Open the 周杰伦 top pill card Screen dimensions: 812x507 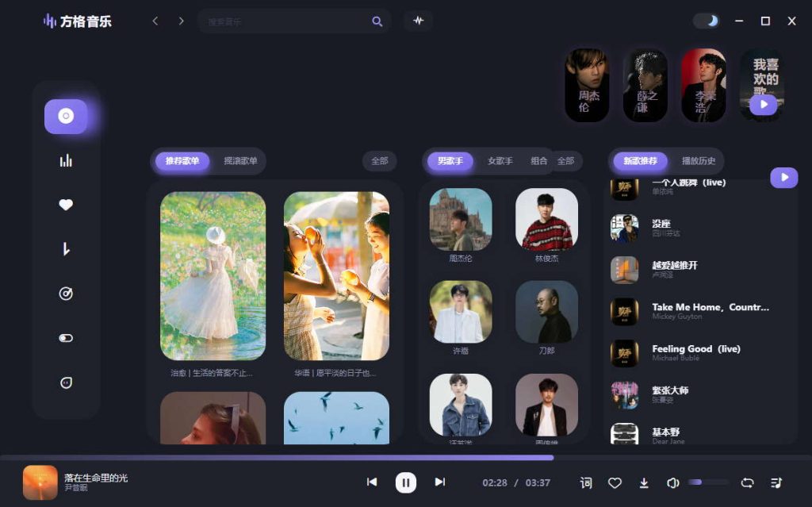587,85
